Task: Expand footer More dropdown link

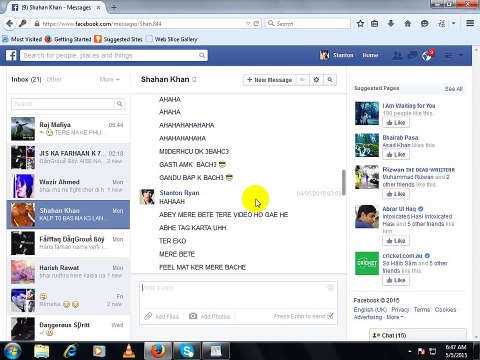Action: 395,317
